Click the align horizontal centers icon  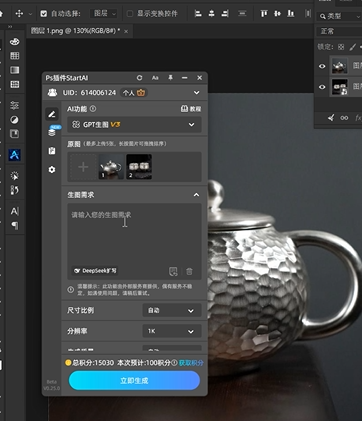point(211,13)
